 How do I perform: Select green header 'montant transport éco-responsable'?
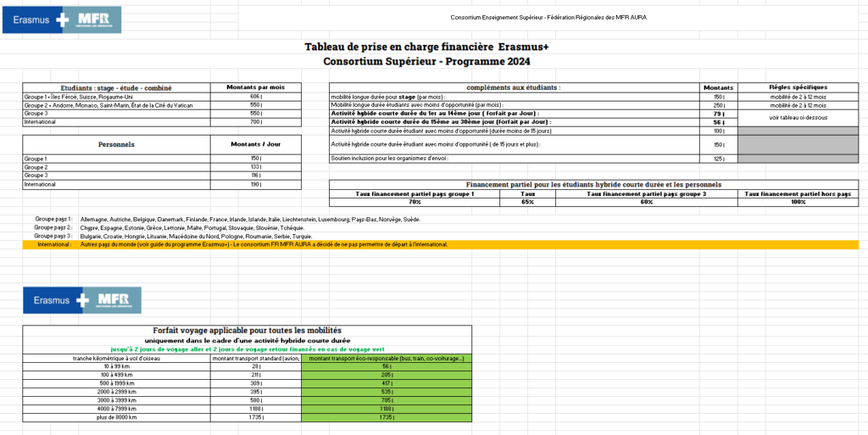point(387,358)
